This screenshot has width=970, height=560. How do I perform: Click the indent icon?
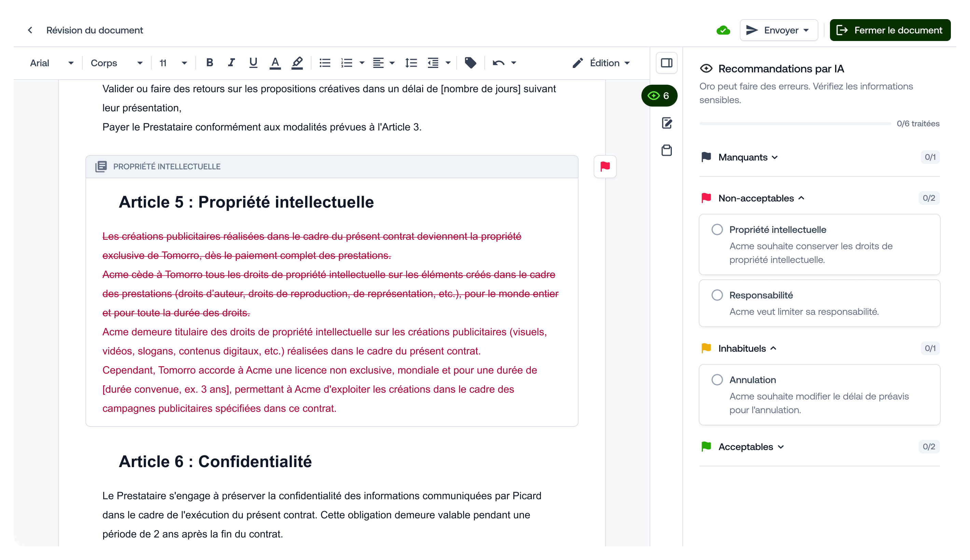[x=433, y=63]
